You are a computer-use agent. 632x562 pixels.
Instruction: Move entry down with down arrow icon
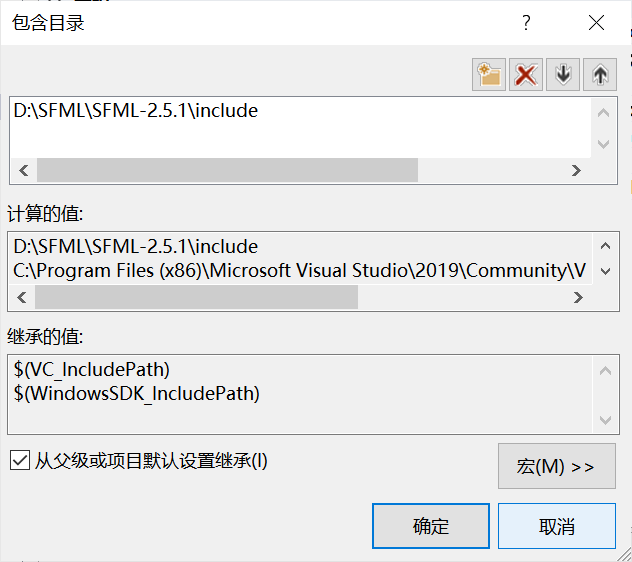click(563, 75)
